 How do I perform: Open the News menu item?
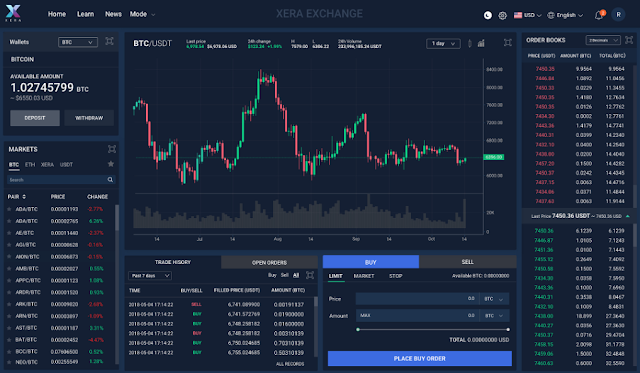coord(113,14)
